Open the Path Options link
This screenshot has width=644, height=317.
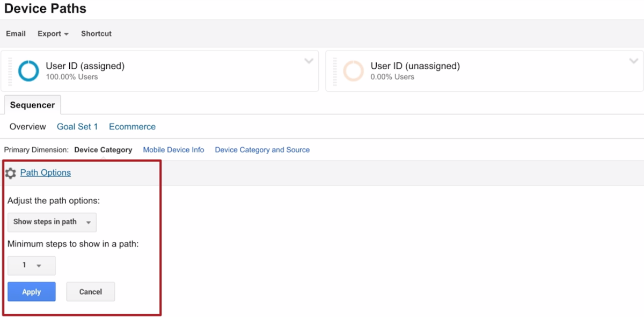[46, 173]
